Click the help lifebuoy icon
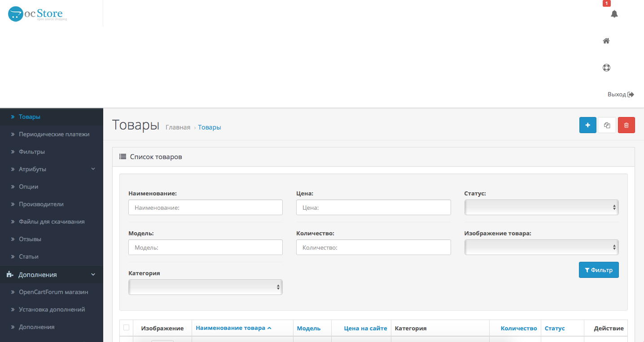The height and width of the screenshot is (342, 644). (x=606, y=68)
